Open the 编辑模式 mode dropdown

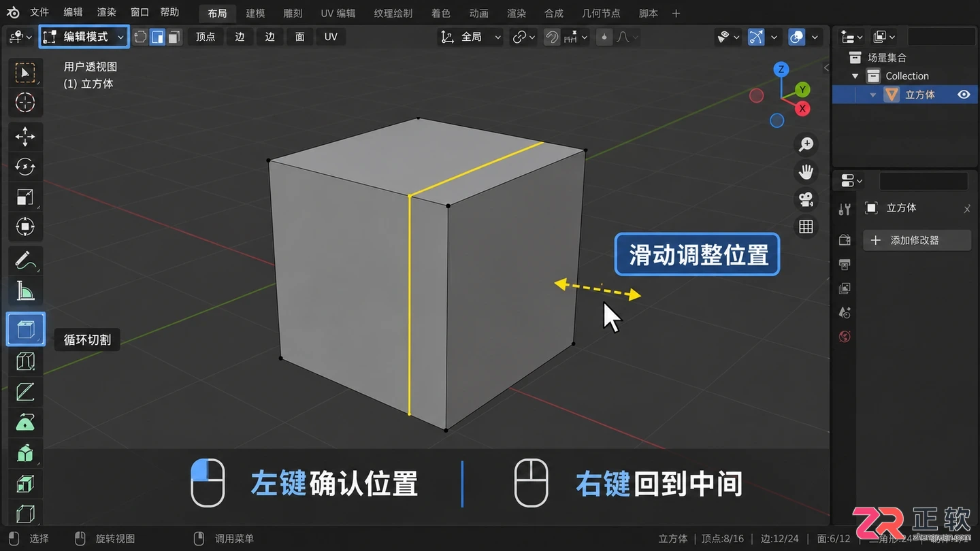coord(84,37)
